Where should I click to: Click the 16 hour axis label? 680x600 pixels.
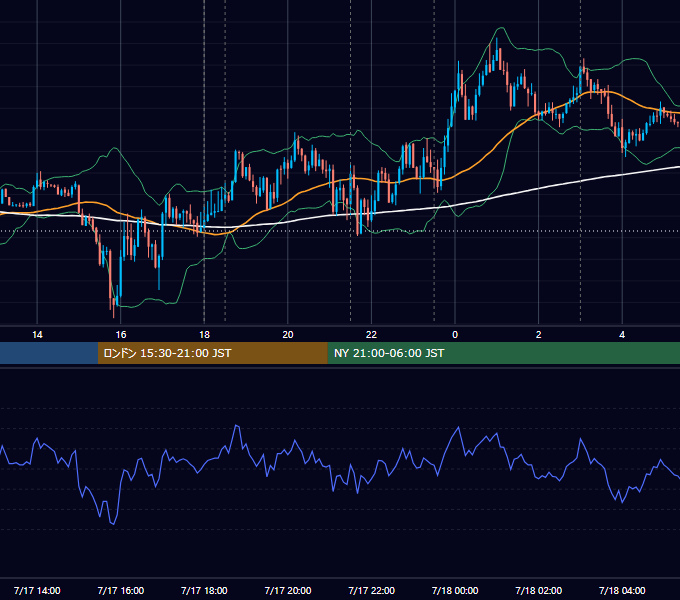[x=121, y=335]
